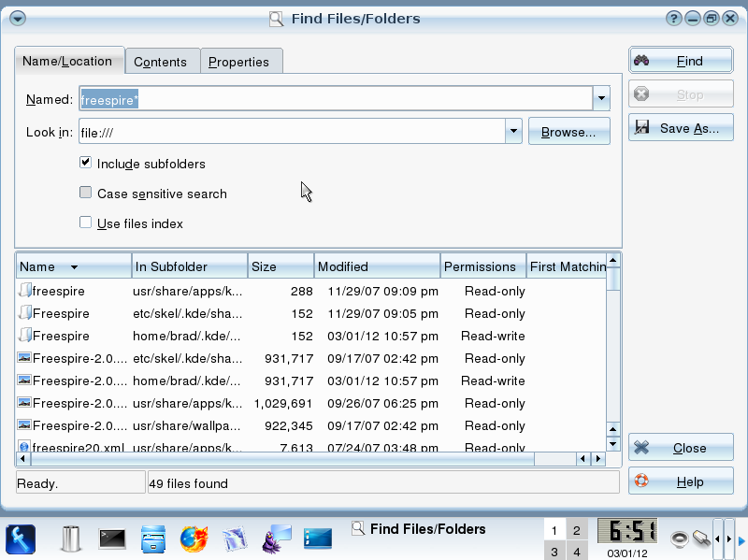The image size is (748, 560).
Task: Click the device plug tray icon
Action: (x=701, y=538)
